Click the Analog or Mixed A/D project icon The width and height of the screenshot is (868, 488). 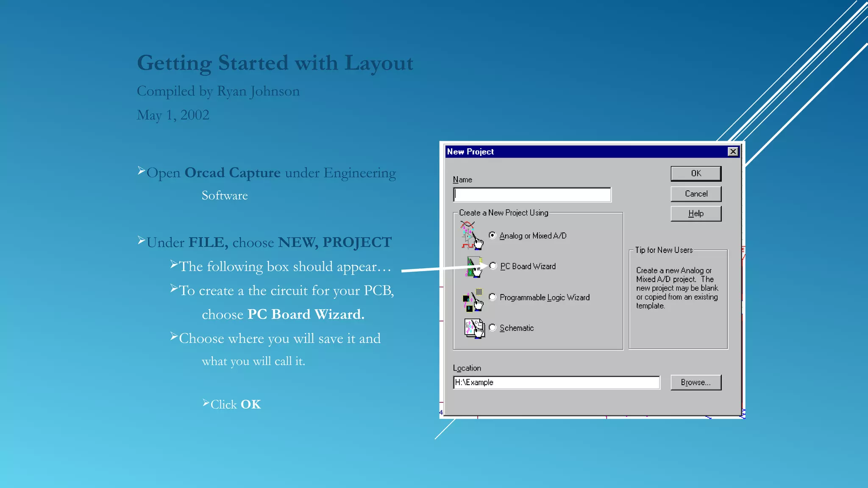tap(472, 235)
